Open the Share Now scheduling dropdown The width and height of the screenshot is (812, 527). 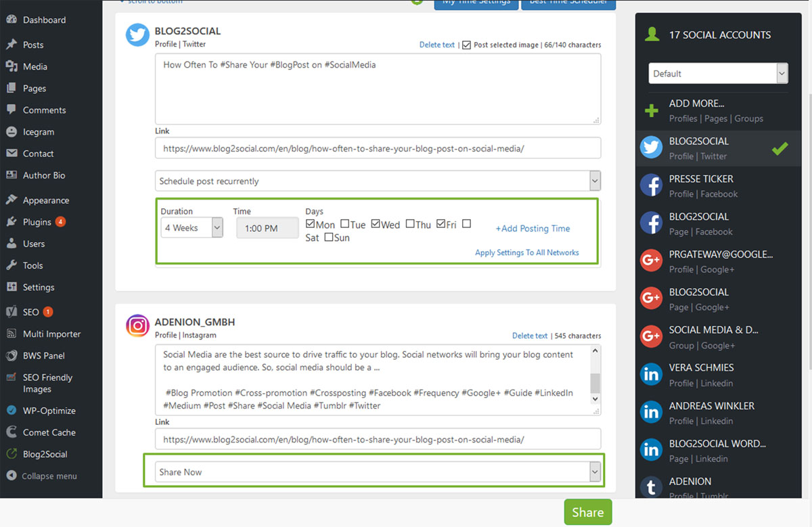(378, 472)
